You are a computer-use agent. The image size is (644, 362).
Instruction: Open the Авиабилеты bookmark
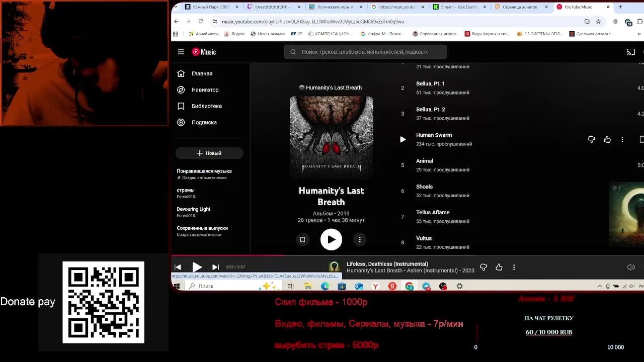[x=203, y=34]
